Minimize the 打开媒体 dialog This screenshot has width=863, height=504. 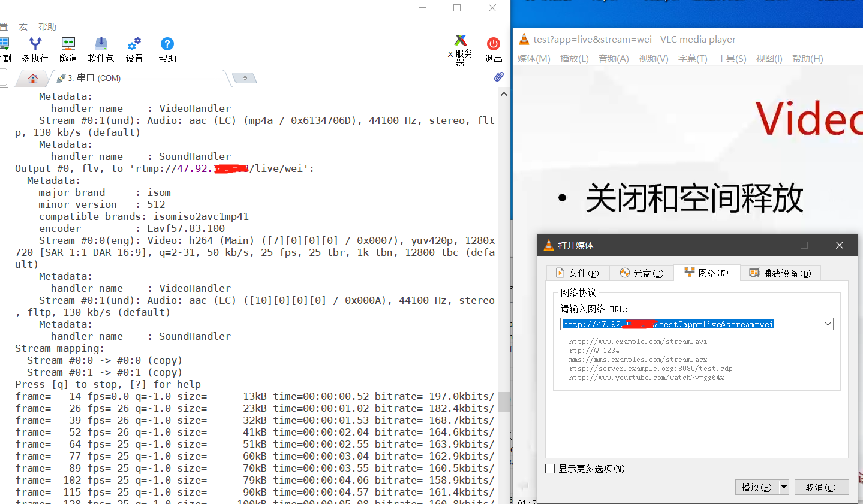(x=769, y=245)
